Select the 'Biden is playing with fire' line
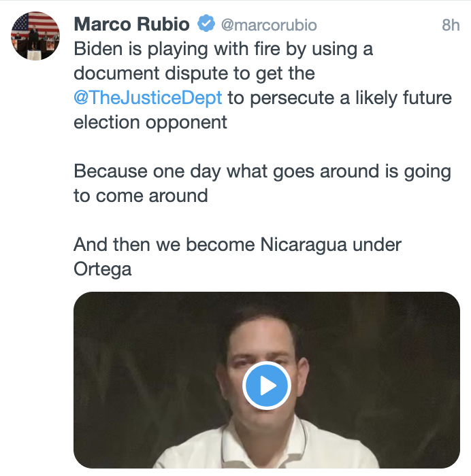 click(x=223, y=49)
